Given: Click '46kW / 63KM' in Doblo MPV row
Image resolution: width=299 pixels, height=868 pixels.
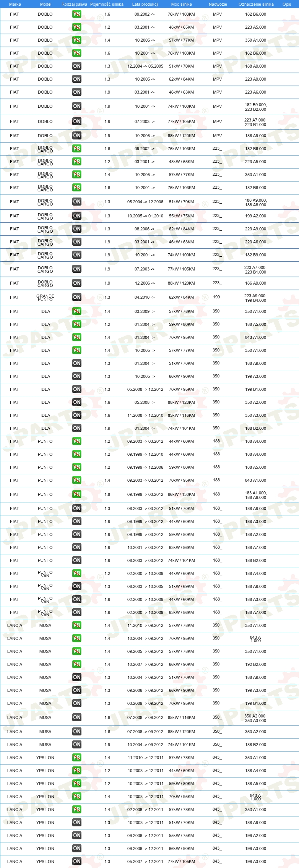Looking at the screenshot, I should [x=181, y=92].
